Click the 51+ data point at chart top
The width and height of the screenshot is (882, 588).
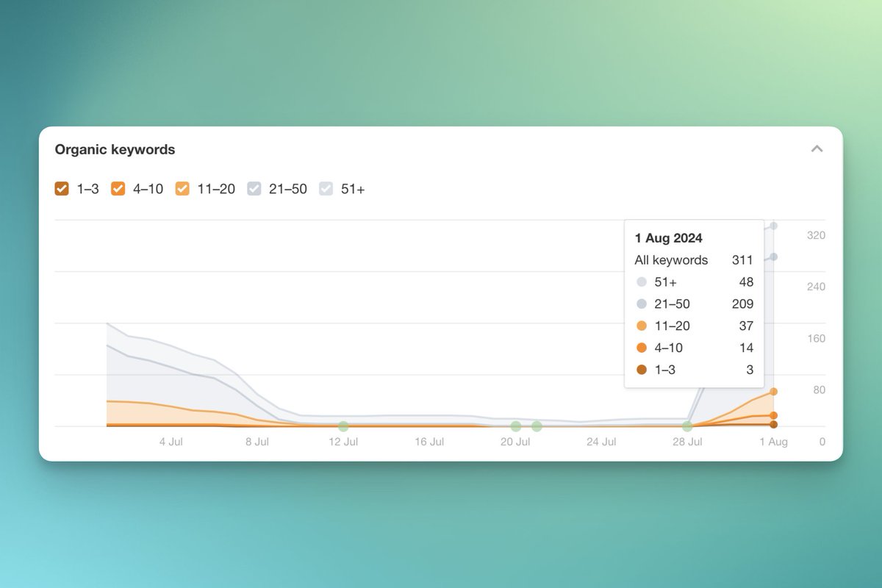[x=773, y=226]
